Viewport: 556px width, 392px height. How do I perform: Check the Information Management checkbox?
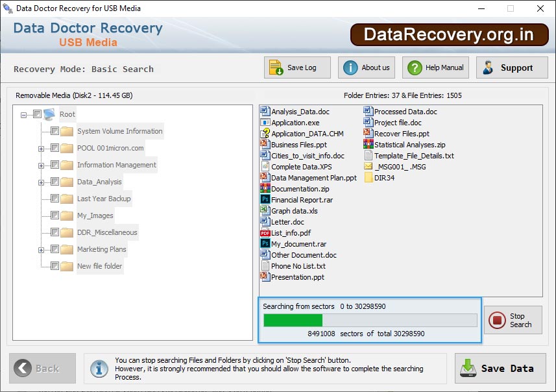(x=54, y=165)
